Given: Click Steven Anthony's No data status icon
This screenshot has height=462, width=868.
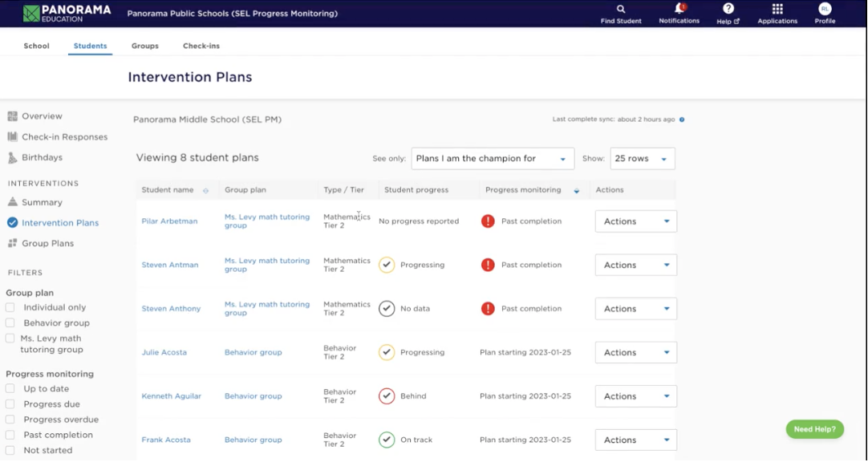Looking at the screenshot, I should [387, 309].
